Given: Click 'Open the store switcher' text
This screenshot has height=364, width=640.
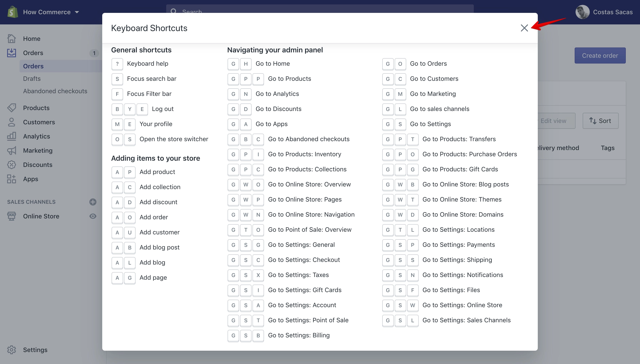Looking at the screenshot, I should click(x=174, y=139).
